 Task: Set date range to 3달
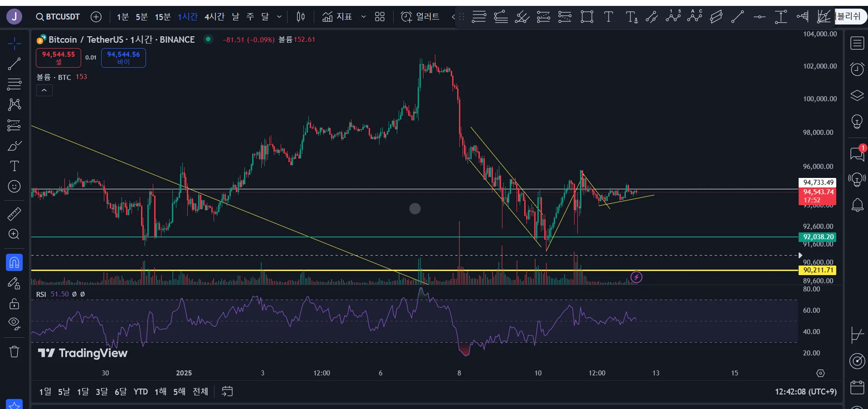click(x=102, y=391)
